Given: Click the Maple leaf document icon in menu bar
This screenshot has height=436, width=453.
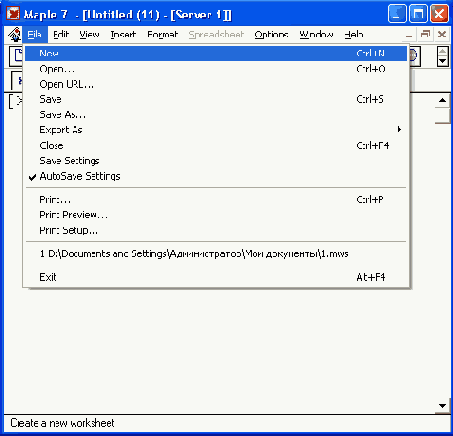Looking at the screenshot, I should (x=15, y=34).
